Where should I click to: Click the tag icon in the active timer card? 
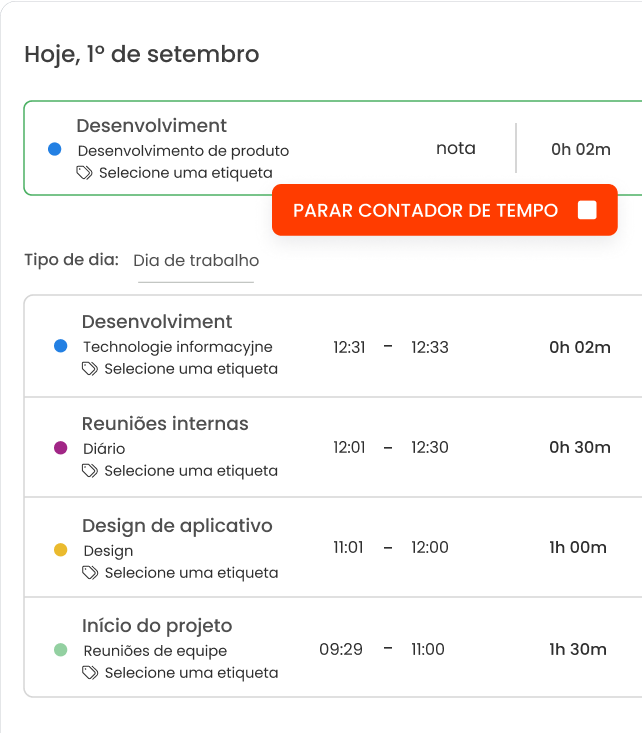click(85, 173)
